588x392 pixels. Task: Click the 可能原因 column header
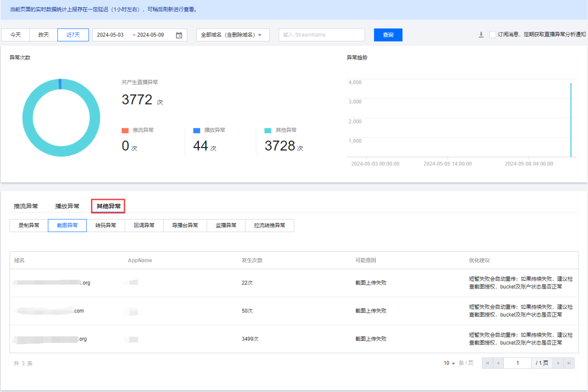click(366, 260)
